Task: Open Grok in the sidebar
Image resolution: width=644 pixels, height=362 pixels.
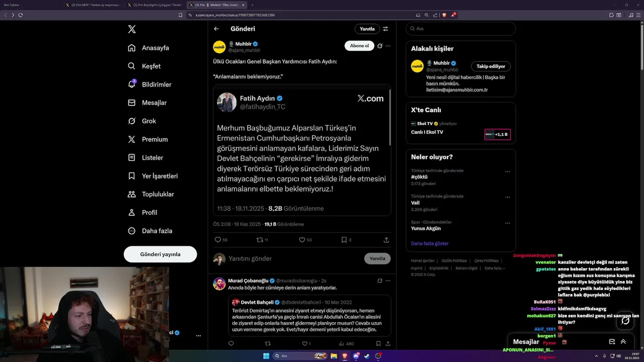Action: [x=142, y=121]
